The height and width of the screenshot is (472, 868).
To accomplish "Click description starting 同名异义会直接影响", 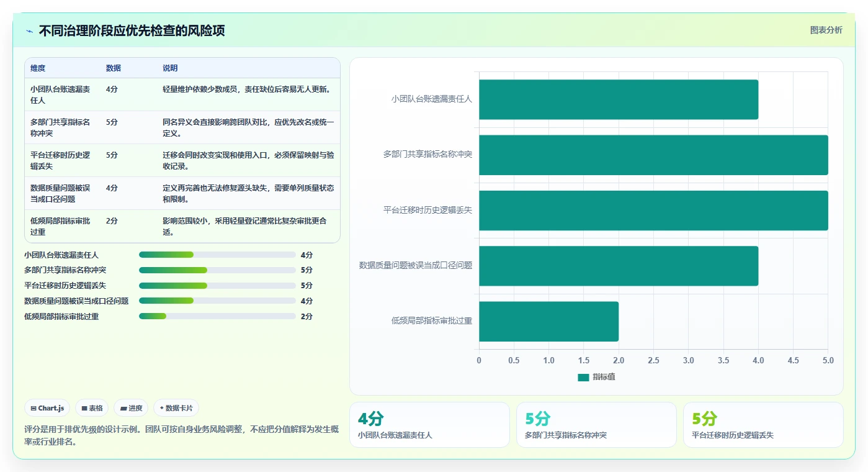I will click(248, 127).
